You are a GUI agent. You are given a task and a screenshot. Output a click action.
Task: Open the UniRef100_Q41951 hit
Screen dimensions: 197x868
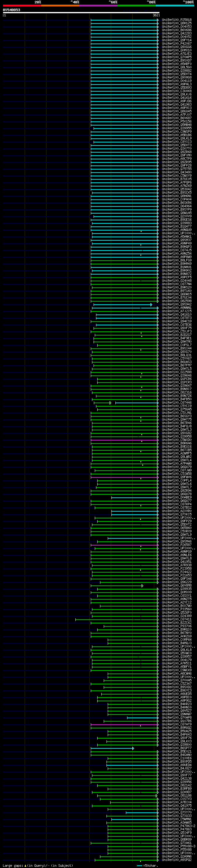pyautogui.click(x=176, y=562)
